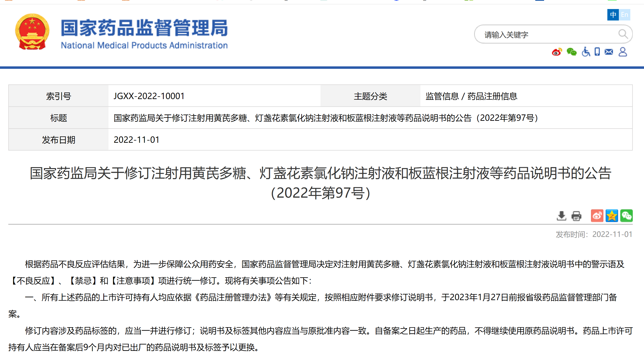Click National Medical Products Administration English title
Screen dimensions: 644x356
[x=144, y=45]
